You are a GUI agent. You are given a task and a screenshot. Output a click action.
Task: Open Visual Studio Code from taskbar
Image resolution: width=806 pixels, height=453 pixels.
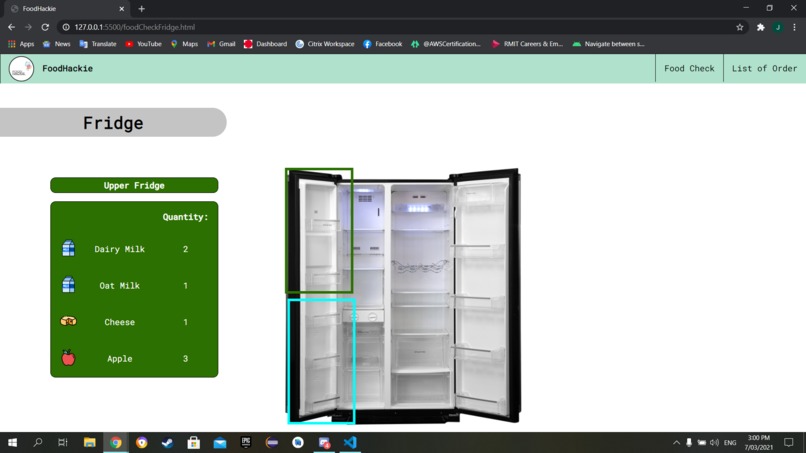pyautogui.click(x=350, y=442)
